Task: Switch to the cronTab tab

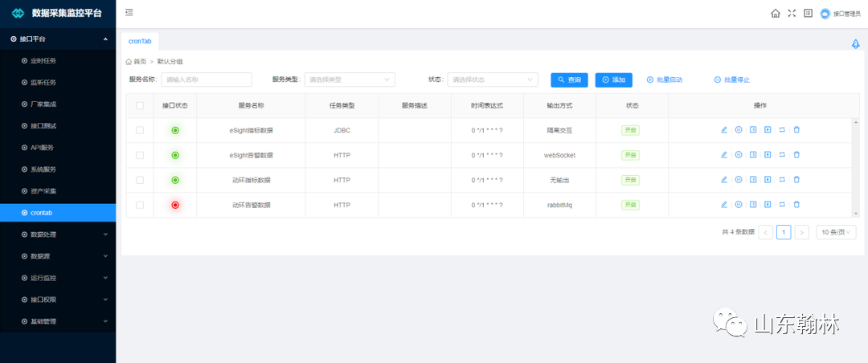Action: coord(140,41)
